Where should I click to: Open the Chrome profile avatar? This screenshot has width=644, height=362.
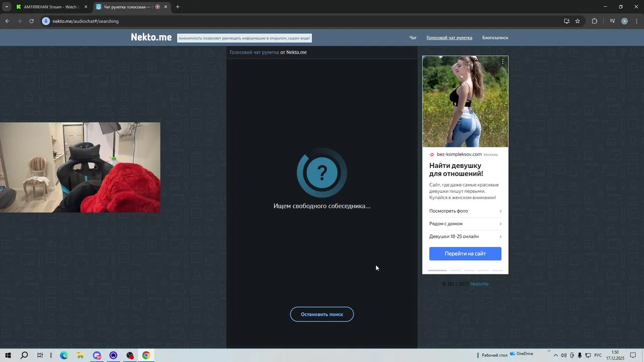tap(624, 21)
